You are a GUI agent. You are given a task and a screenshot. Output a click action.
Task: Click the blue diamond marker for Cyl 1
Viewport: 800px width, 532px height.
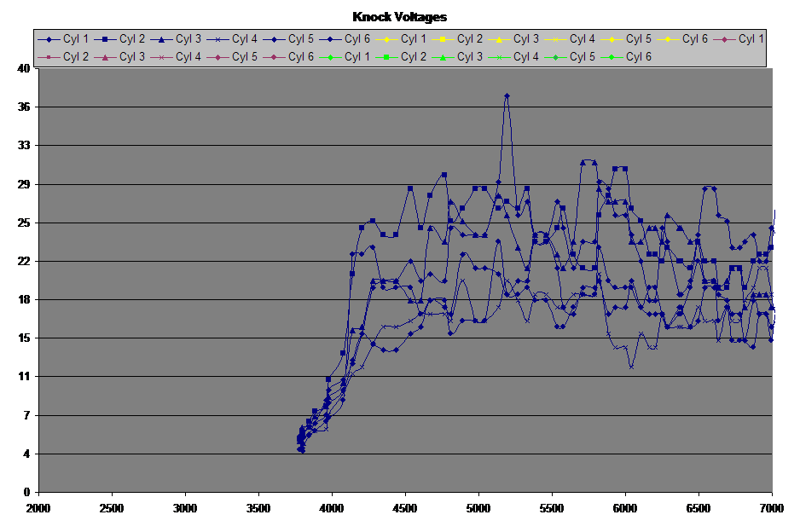[49, 39]
